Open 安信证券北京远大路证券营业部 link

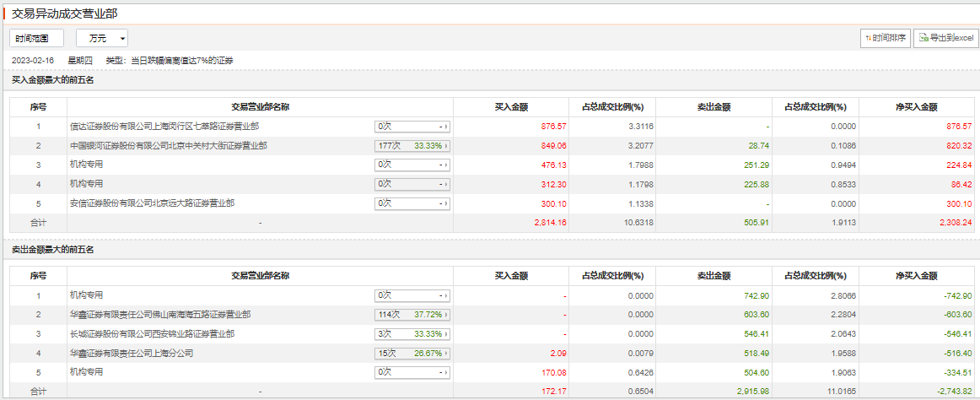(152, 203)
